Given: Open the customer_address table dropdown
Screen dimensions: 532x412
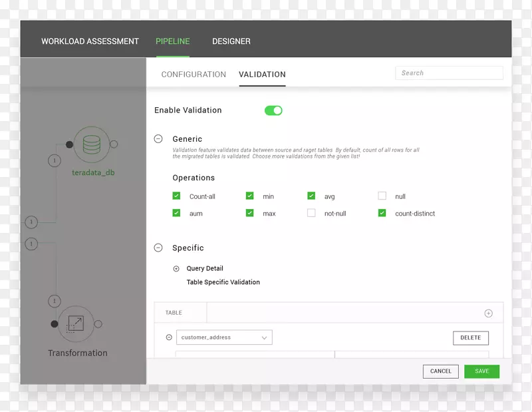Looking at the screenshot, I should click(x=224, y=337).
